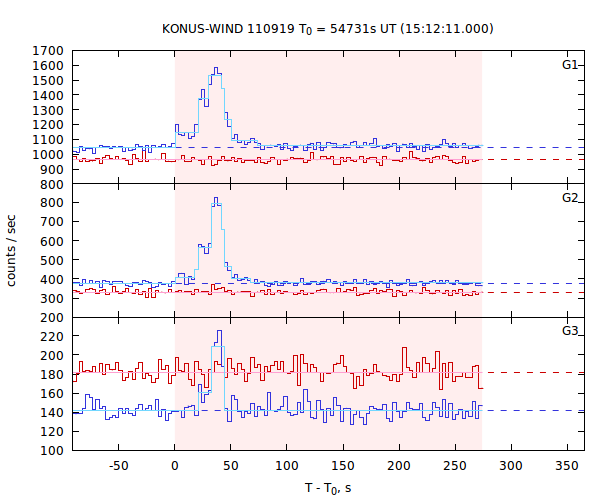600x500 pixels.
Task: Click the 120 y-axis tick label
Action: click(52, 431)
